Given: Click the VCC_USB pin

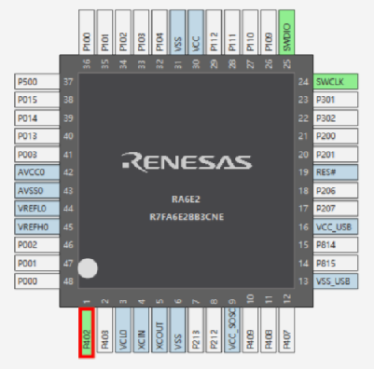Looking at the screenshot, I should tap(335, 227).
